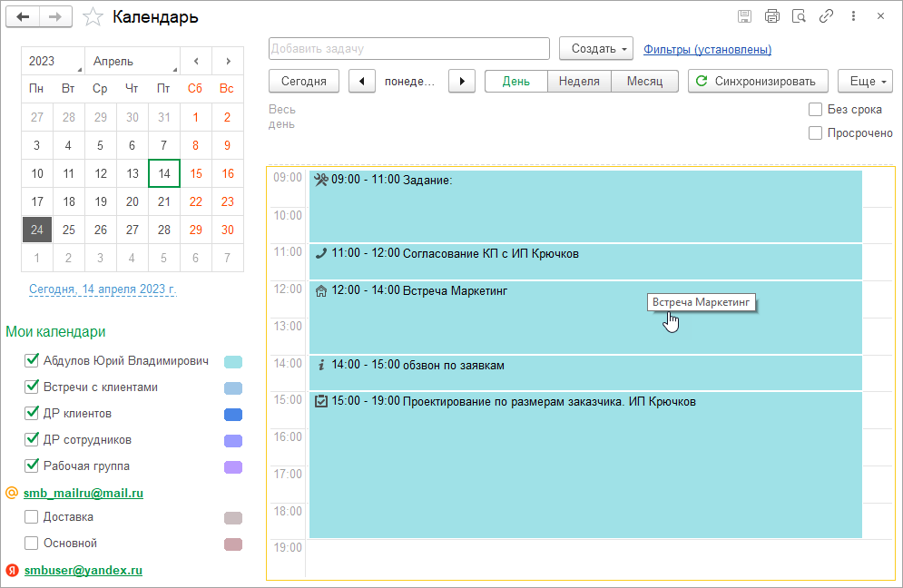
Task: Click the Добавить задачу input field
Action: (x=408, y=49)
